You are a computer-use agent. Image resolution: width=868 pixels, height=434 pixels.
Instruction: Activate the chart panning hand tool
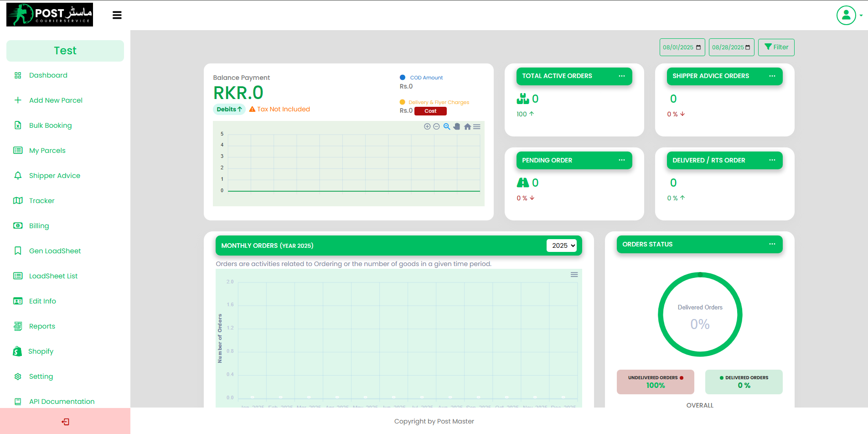[x=457, y=126]
